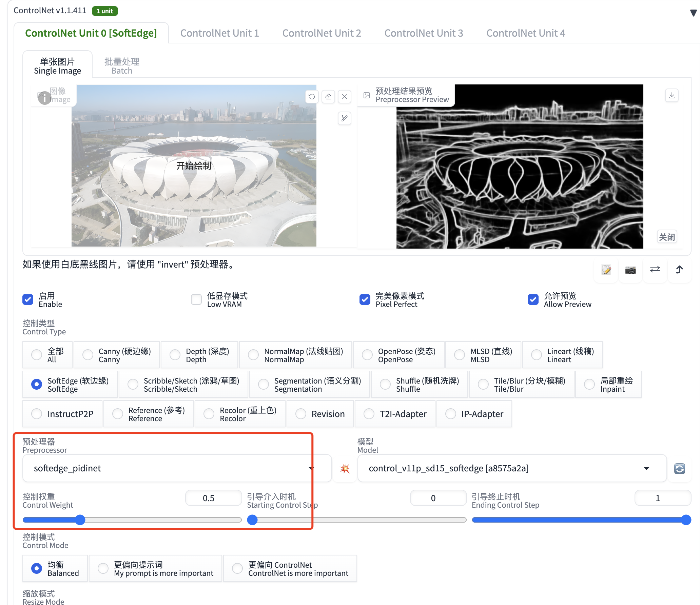The image size is (700, 605).
Task: Mirror webcam with the swap arrows icon
Action: click(x=655, y=270)
